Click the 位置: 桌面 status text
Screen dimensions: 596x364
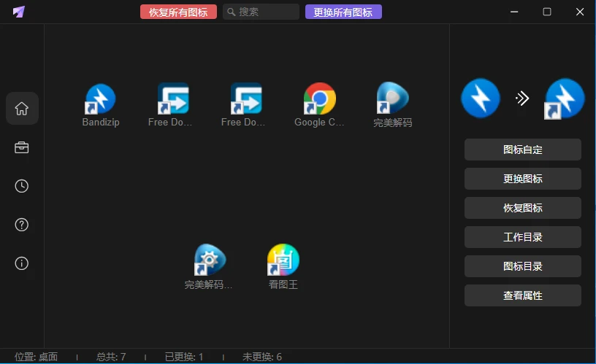pos(36,357)
